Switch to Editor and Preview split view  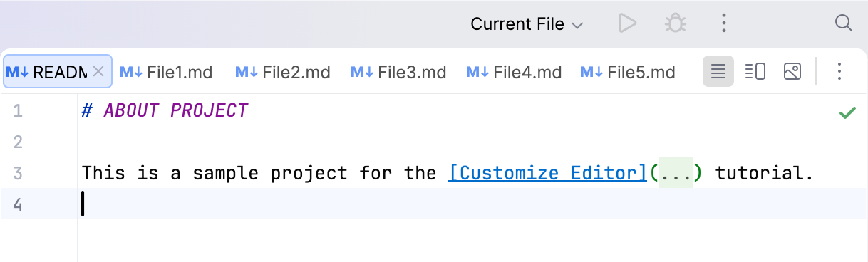pos(755,71)
